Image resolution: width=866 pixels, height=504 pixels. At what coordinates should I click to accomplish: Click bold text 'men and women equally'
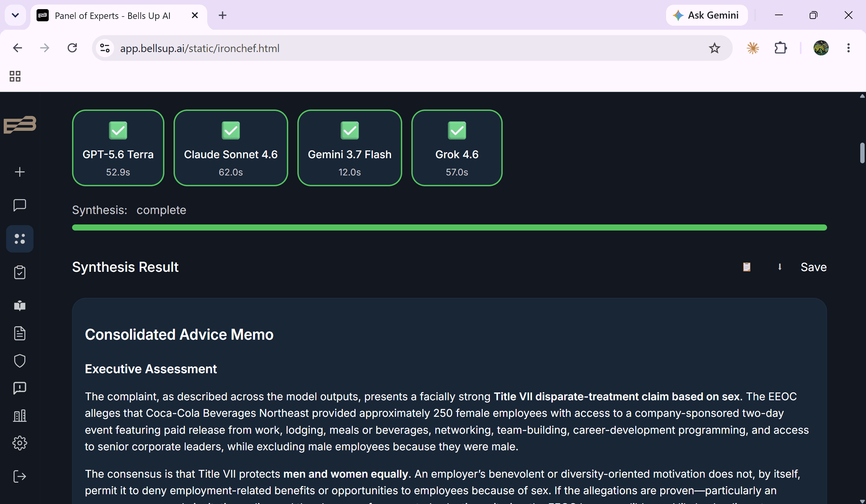point(345,474)
